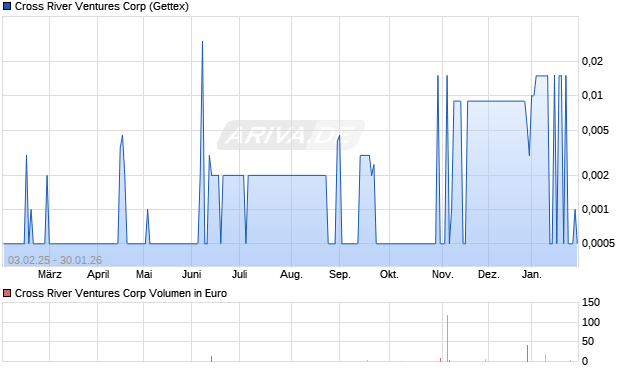Click the 0,005 price axis label

point(595,130)
